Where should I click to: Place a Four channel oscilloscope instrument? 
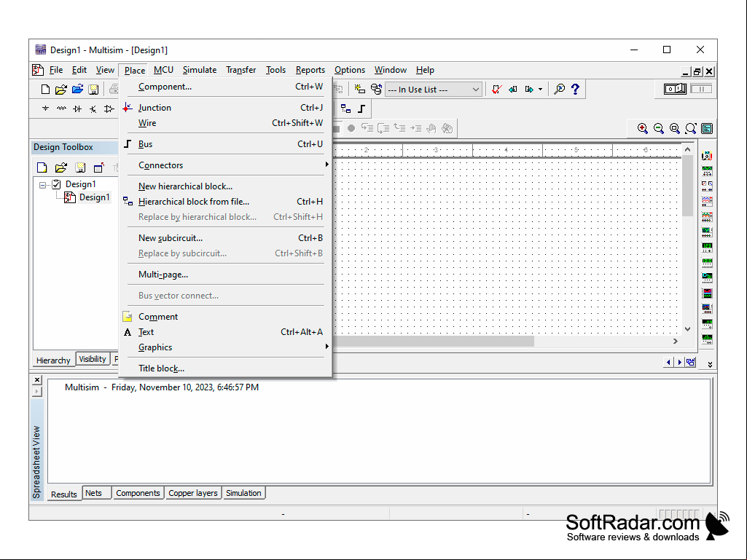pyautogui.click(x=707, y=217)
